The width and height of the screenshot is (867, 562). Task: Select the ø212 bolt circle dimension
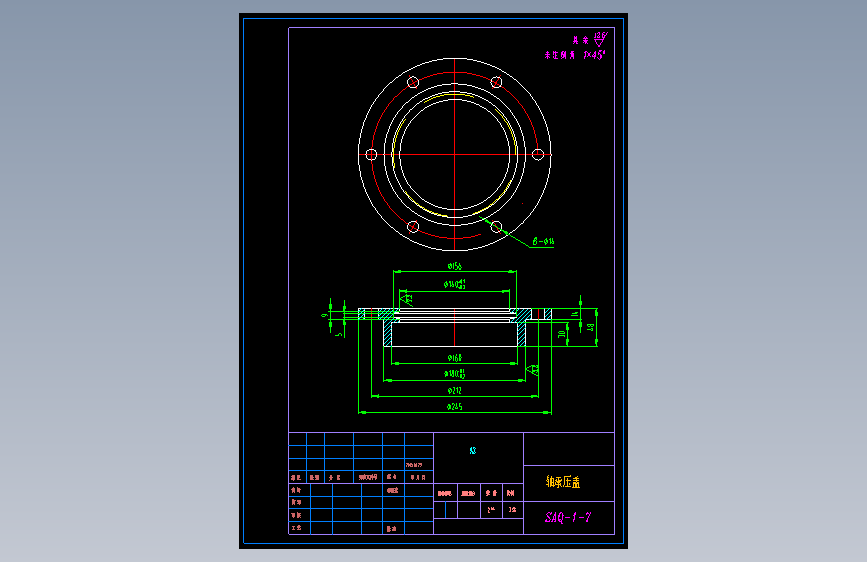tap(455, 391)
